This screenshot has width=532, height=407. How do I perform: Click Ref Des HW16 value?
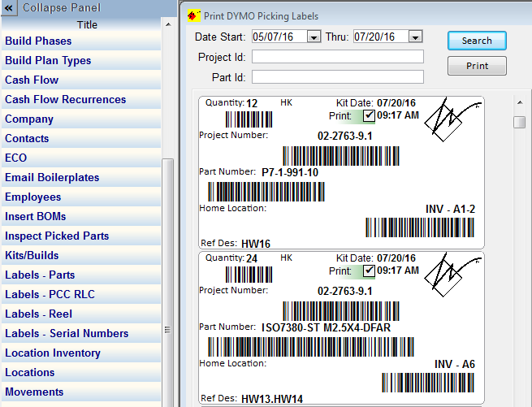(x=256, y=244)
